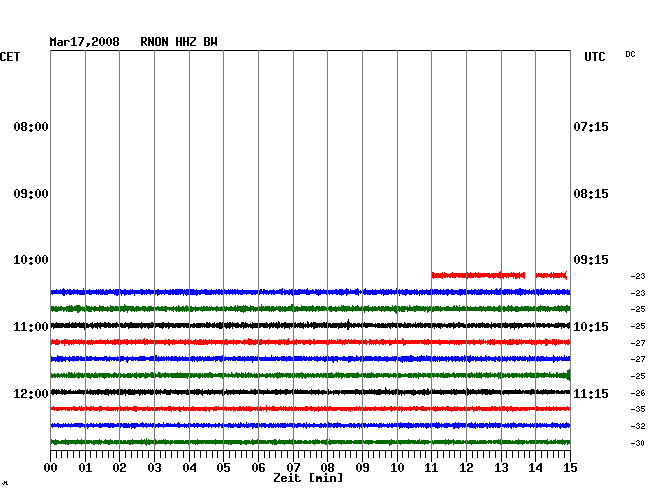The image size is (650, 494).
Task: Click minute label 04 on the time axis
Action: point(189,468)
